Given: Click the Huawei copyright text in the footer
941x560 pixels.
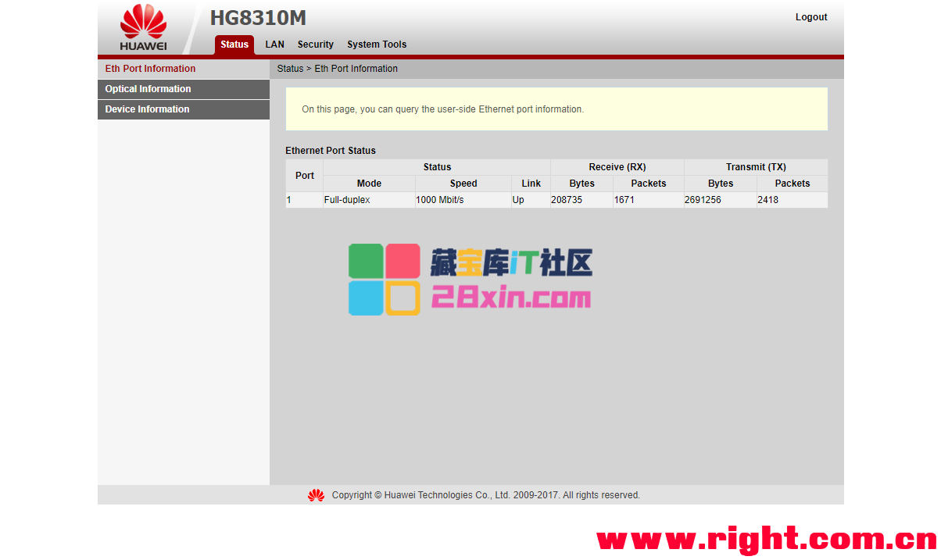Looking at the screenshot, I should pyautogui.click(x=485, y=495).
